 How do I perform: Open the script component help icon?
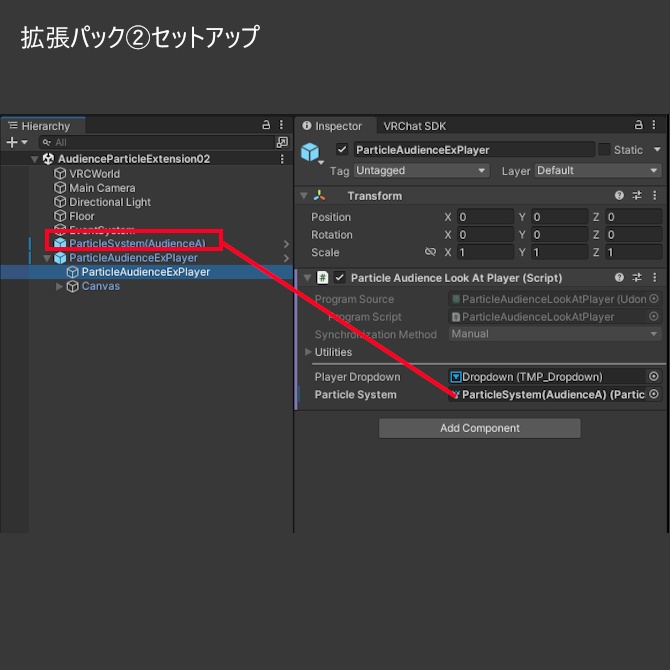click(x=619, y=277)
